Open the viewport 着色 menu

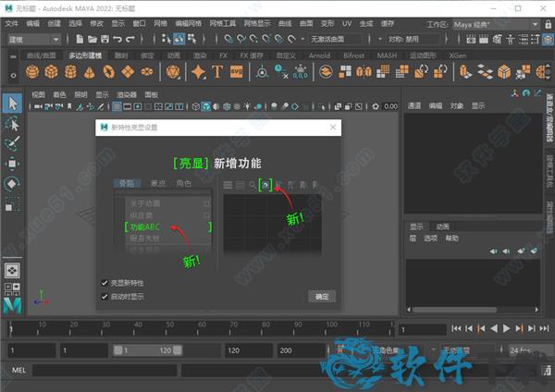(x=59, y=94)
